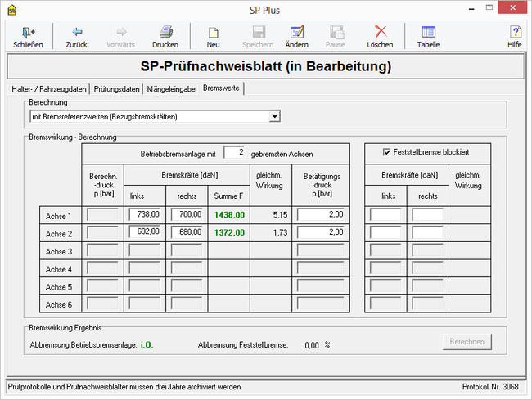This screenshot has width=532, height=400.
Task: Click Achse 3 links Bremskraft field
Action: tap(145, 250)
